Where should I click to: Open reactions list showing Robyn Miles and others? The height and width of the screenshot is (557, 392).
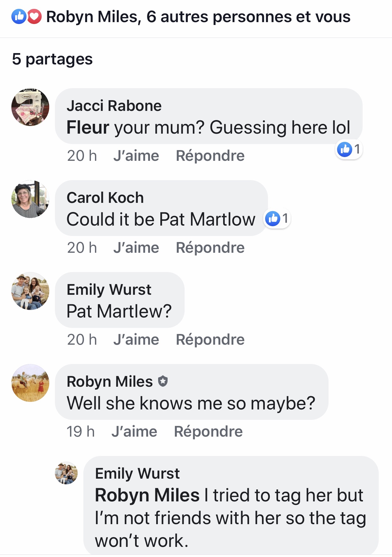[198, 17]
